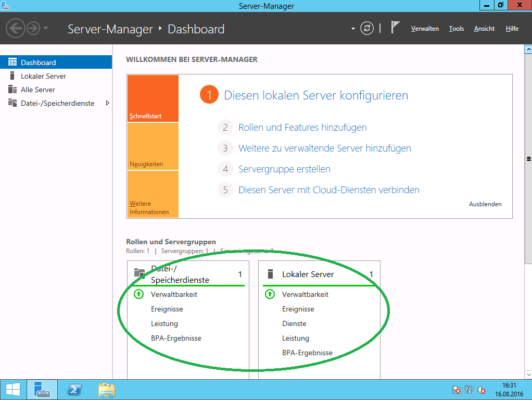
Task: Select Lokaler Server in sidebar
Action: (x=43, y=76)
